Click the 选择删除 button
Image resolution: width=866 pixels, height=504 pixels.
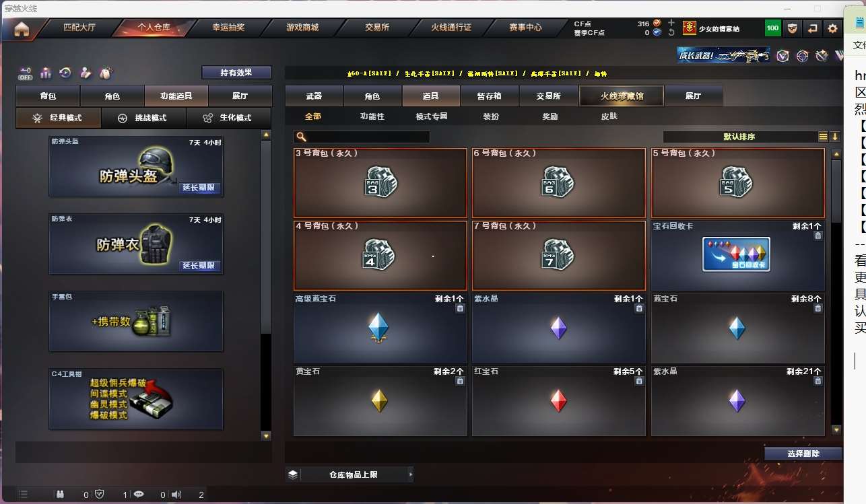pos(803,454)
